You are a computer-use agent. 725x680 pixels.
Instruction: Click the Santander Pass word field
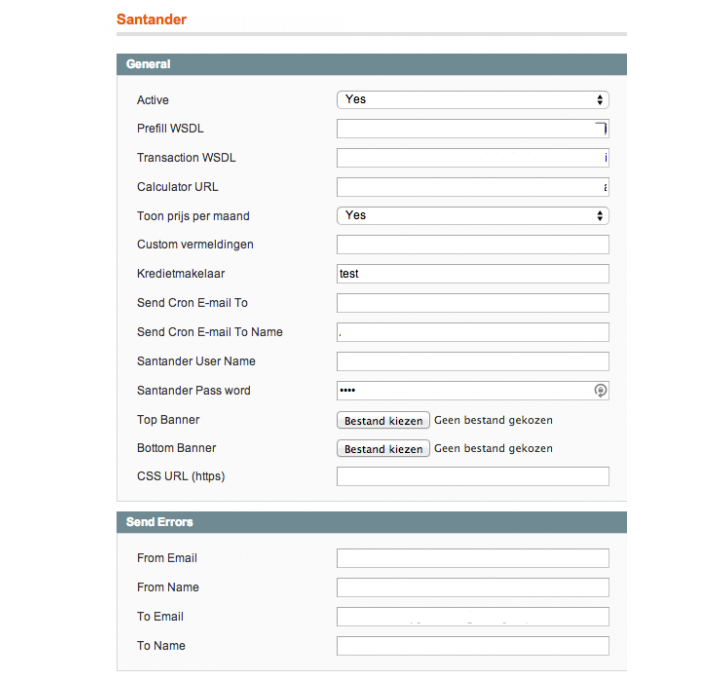[x=473, y=391]
